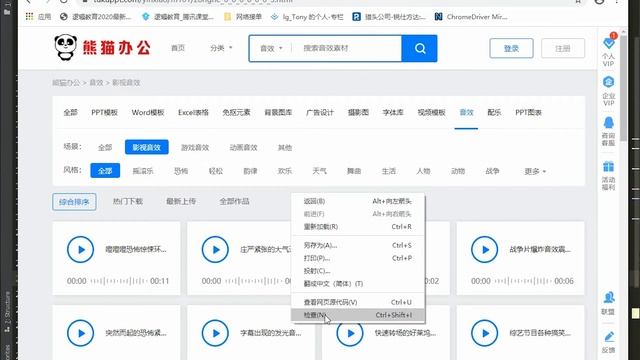Play the 字幕出现的发光音 clip
The image size is (640, 360).
[x=215, y=333]
